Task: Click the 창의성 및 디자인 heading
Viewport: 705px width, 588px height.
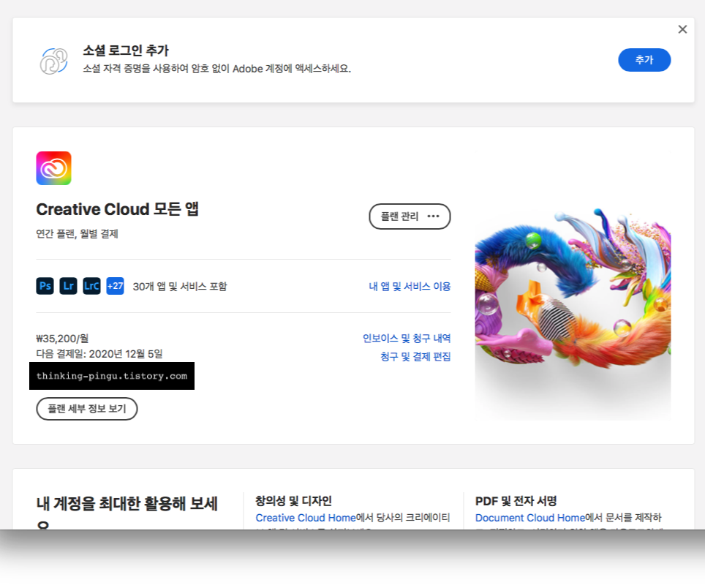Action: tap(293, 501)
